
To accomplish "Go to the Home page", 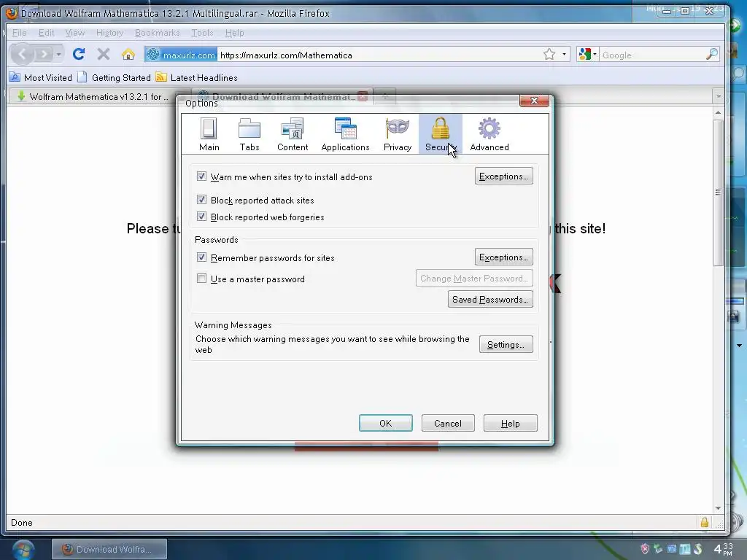I will [128, 54].
